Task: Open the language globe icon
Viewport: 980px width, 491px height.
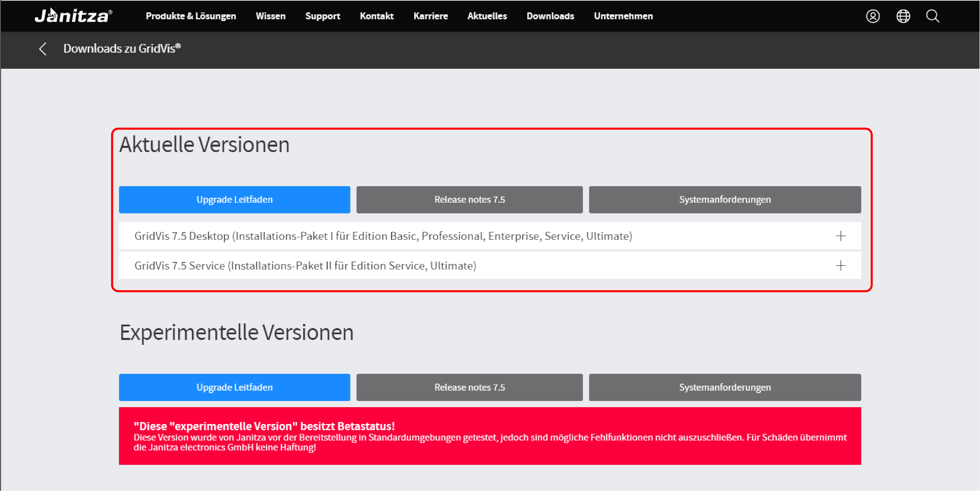Action: click(x=903, y=16)
